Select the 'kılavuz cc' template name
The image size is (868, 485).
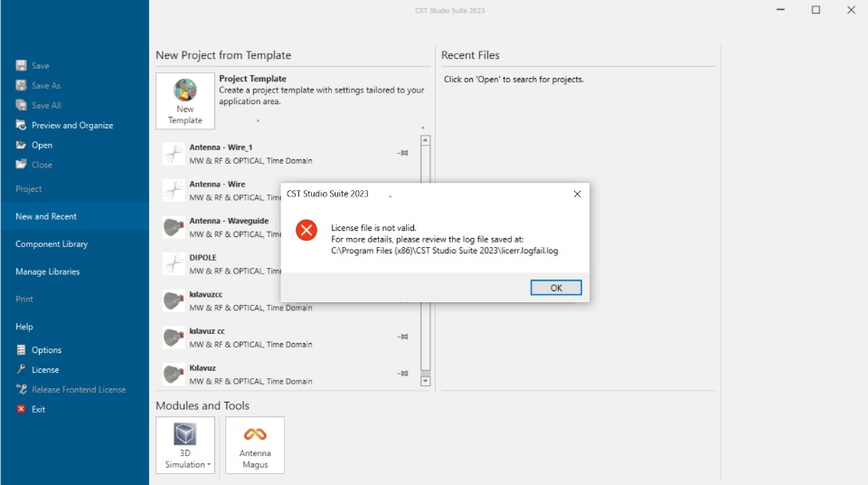207,331
